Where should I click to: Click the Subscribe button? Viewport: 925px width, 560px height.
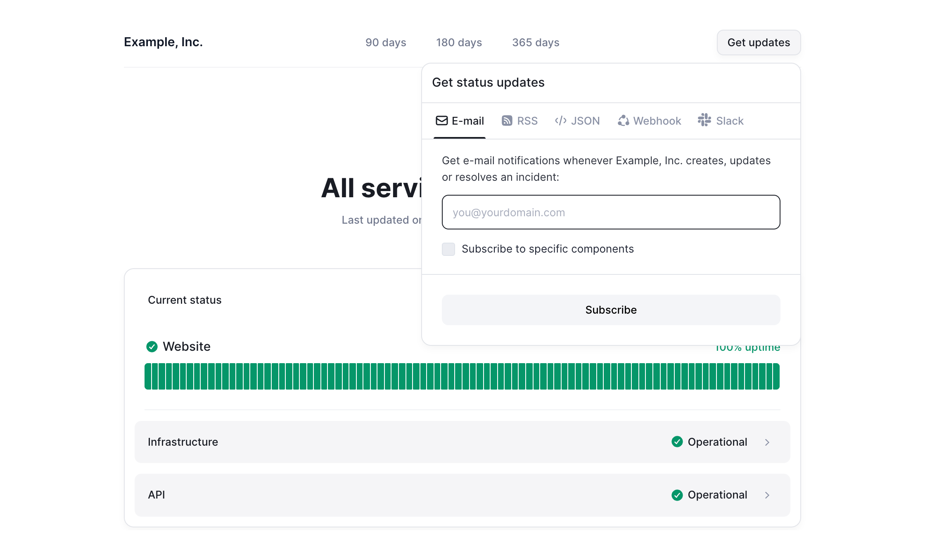pyautogui.click(x=611, y=310)
